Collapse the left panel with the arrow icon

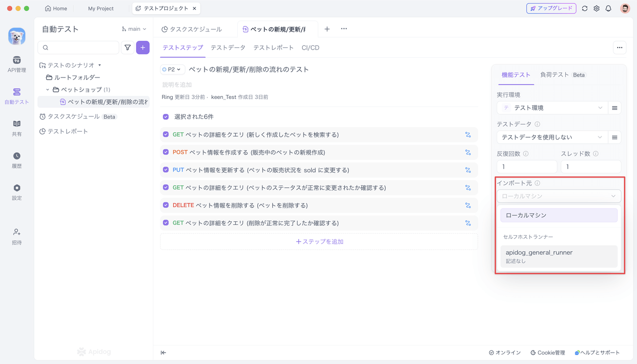coord(163,353)
